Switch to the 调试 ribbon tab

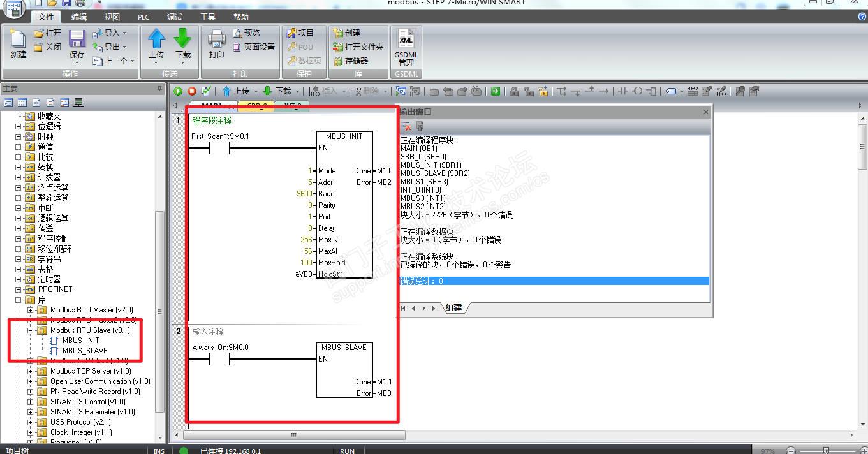(x=175, y=17)
